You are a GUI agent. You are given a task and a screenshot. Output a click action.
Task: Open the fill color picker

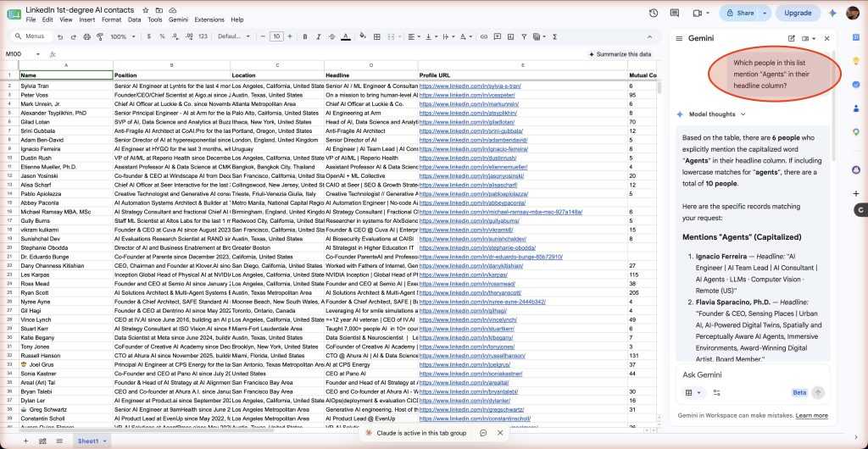pyautogui.click(x=363, y=37)
